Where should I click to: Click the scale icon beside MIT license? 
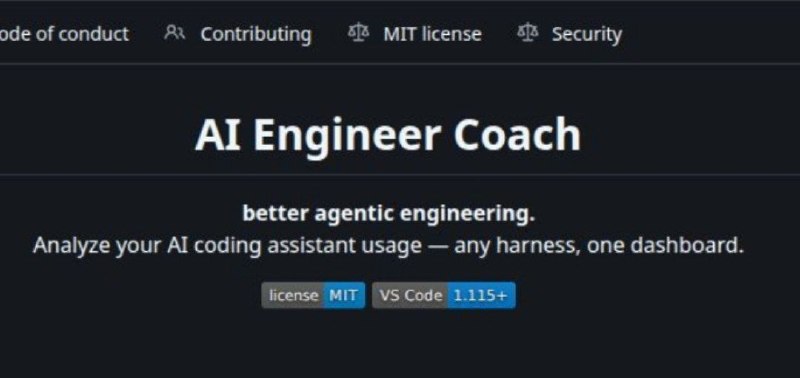(x=358, y=33)
